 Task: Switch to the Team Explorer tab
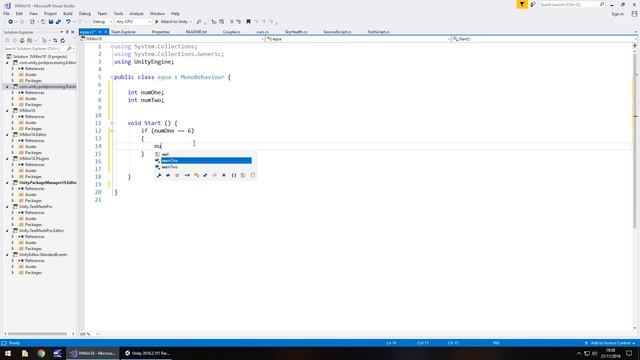[123, 32]
